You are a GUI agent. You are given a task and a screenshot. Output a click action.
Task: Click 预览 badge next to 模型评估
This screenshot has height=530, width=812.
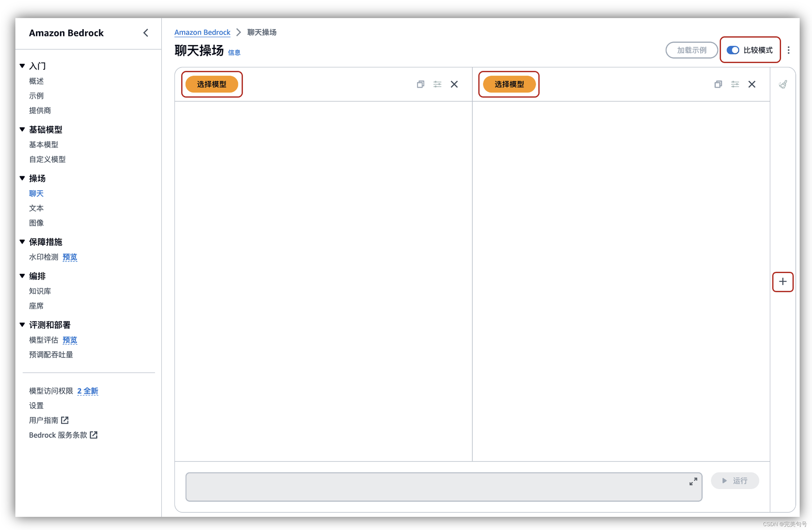point(70,340)
